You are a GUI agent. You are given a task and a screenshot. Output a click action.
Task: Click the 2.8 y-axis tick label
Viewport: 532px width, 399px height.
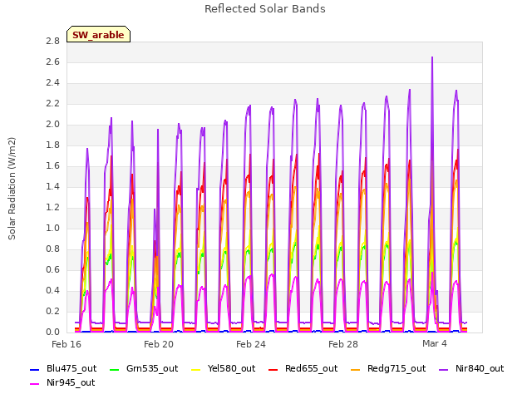click(52, 41)
